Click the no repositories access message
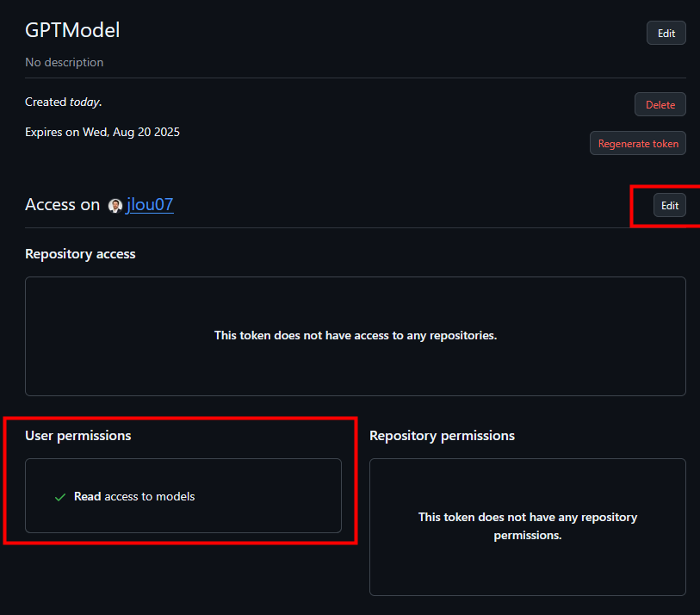Image resolution: width=700 pixels, height=615 pixels. pyautogui.click(x=356, y=335)
